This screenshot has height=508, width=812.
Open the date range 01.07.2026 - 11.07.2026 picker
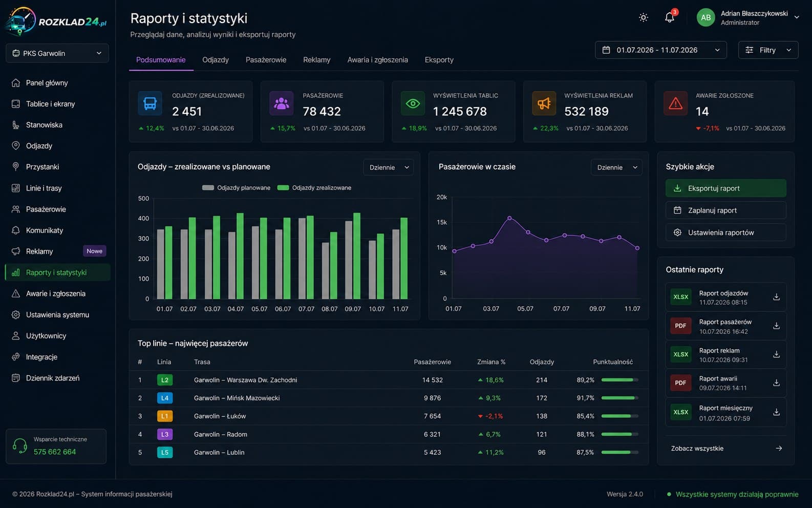coord(660,50)
